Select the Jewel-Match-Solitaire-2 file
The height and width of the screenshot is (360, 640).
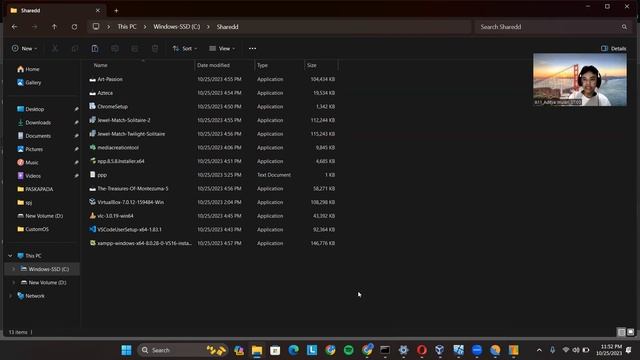point(124,120)
